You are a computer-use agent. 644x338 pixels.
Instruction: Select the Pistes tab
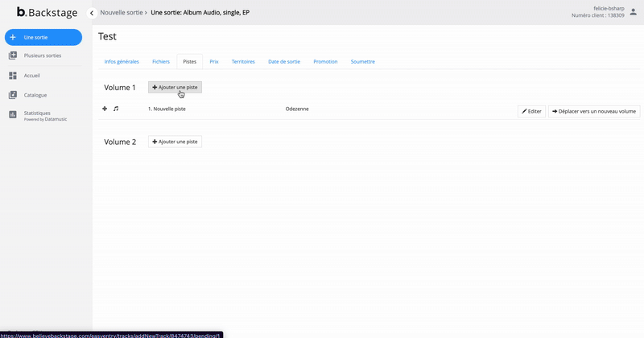click(x=190, y=62)
